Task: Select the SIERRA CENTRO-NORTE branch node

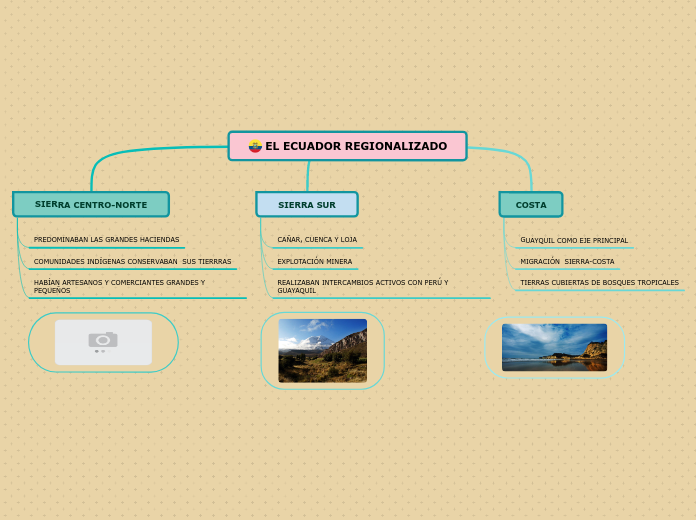Action: (x=91, y=204)
